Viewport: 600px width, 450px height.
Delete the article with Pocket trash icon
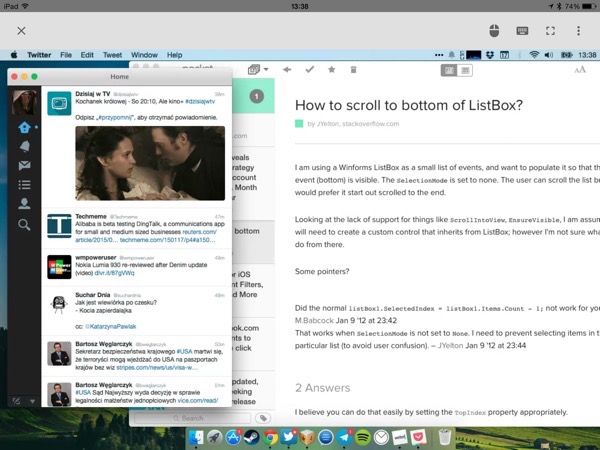(354, 70)
